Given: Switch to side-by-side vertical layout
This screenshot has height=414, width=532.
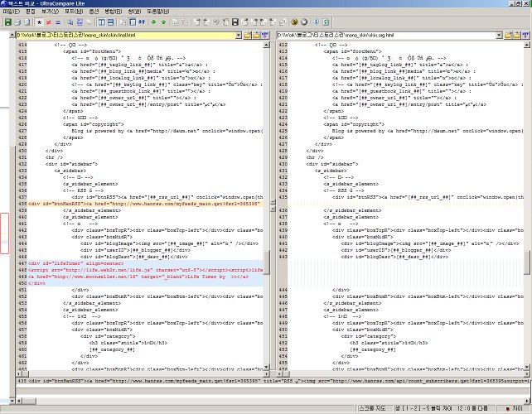Looking at the screenshot, I should tap(101, 22).
